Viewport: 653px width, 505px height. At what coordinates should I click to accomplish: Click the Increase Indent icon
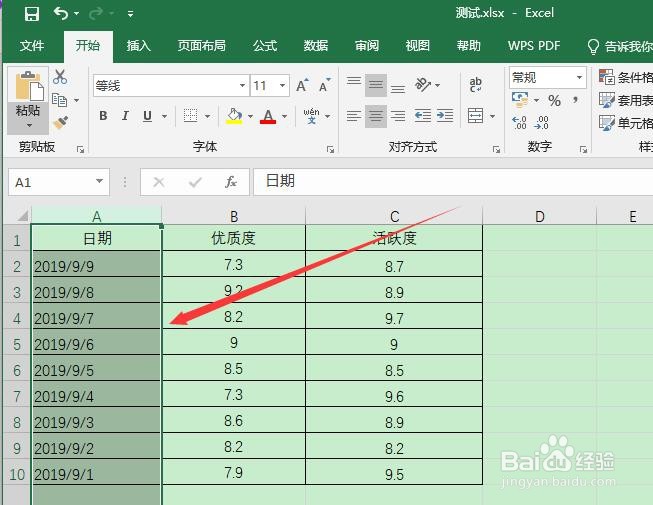(x=445, y=116)
